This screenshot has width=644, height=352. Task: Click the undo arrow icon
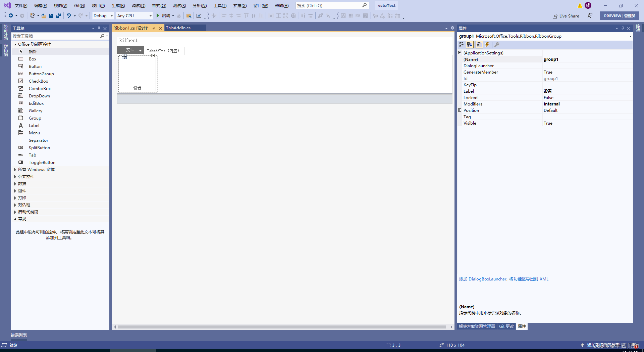(69, 16)
